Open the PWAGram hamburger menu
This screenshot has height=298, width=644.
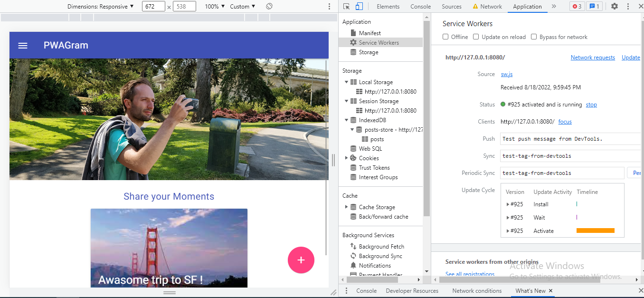(23, 46)
